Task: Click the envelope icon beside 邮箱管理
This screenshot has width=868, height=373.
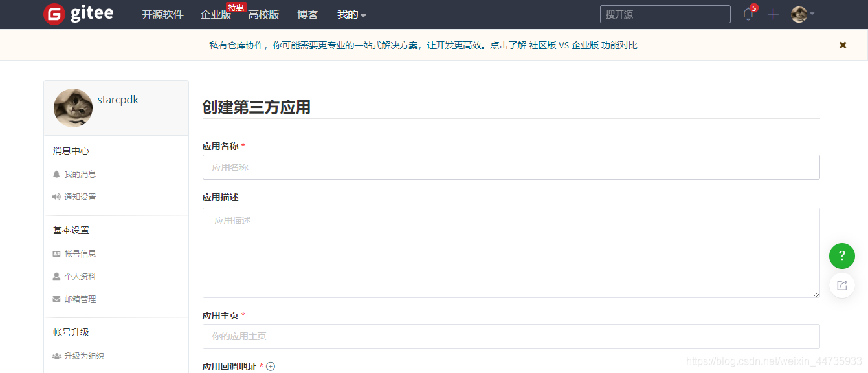Action: click(x=56, y=299)
